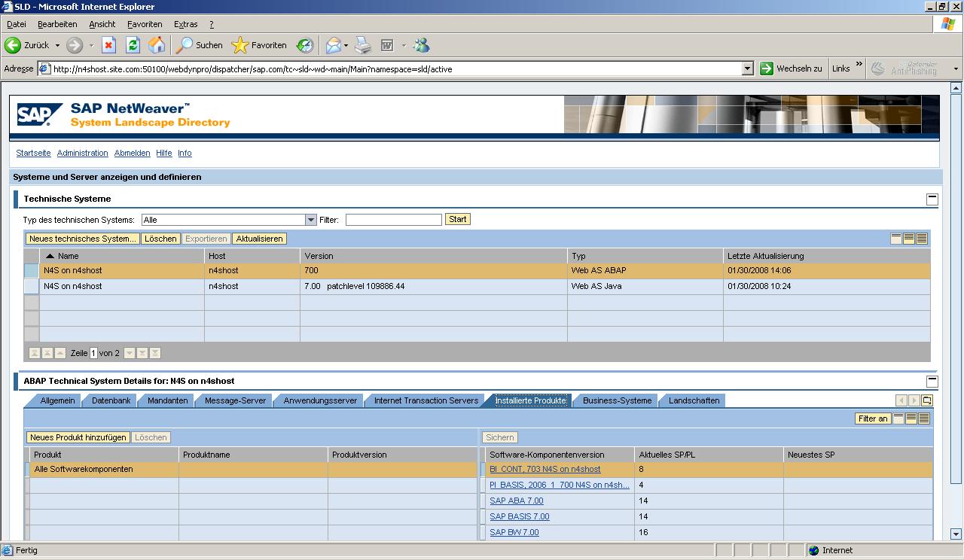The image size is (964, 560).
Task: Click the Refresh page icon
Action: tap(133, 45)
